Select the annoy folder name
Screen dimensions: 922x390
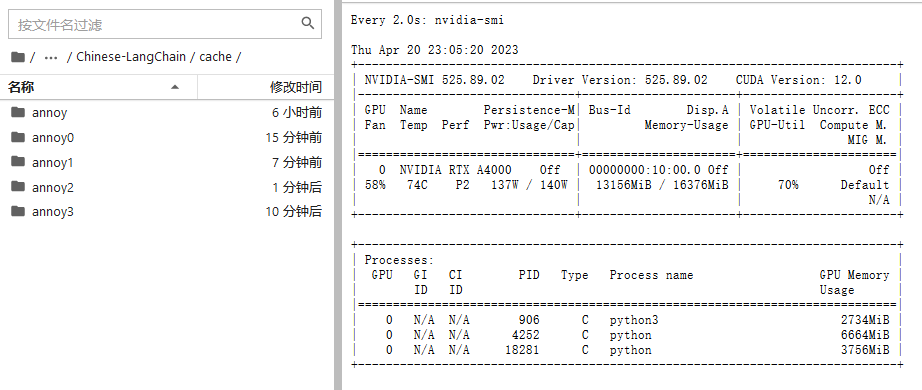[49, 113]
